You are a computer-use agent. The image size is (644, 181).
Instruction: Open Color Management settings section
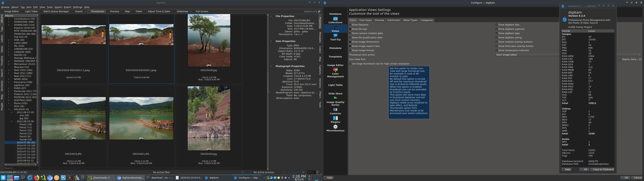click(x=335, y=75)
